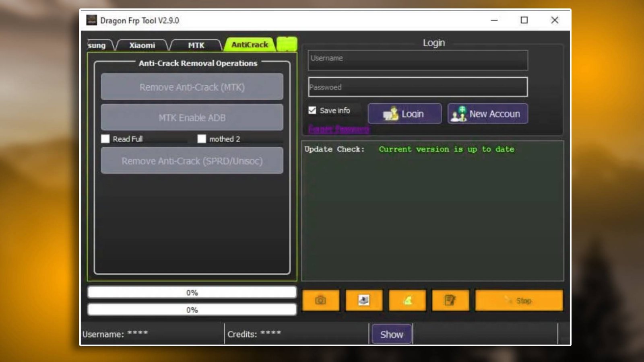
Task: Switch to the Xiaomi tab
Action: click(x=142, y=45)
